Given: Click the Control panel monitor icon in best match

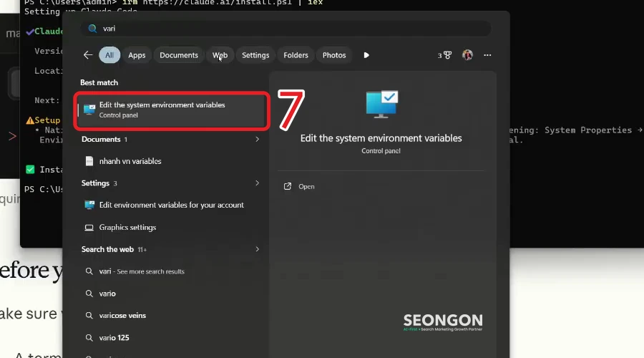Looking at the screenshot, I should click(89, 110).
